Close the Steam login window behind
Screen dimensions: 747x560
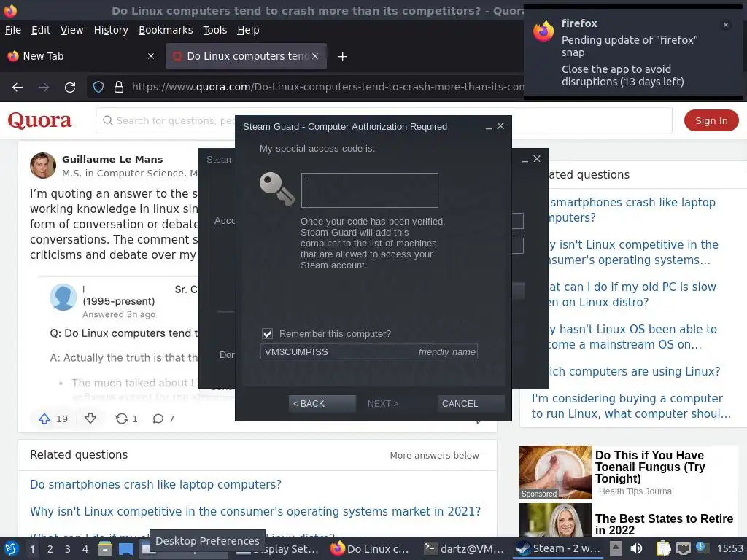click(537, 158)
